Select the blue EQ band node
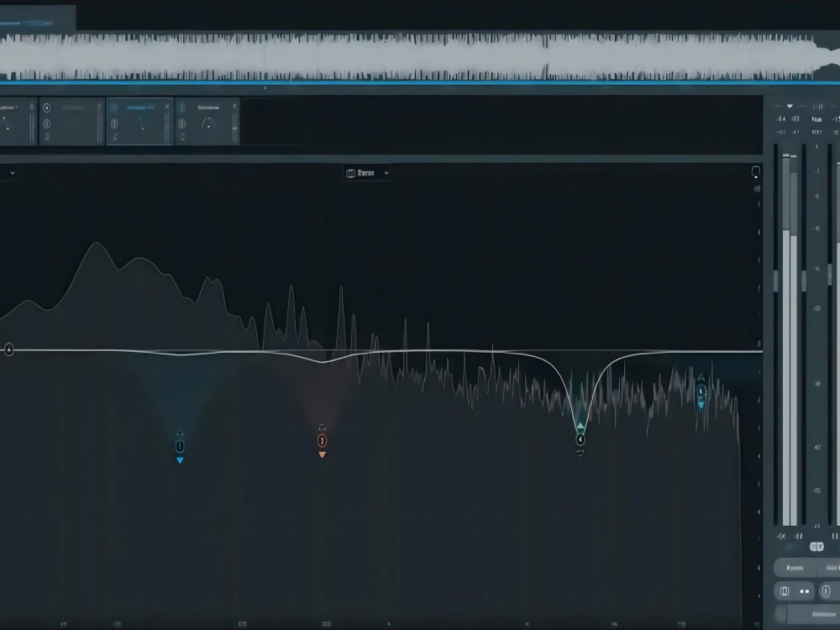 coord(180,446)
